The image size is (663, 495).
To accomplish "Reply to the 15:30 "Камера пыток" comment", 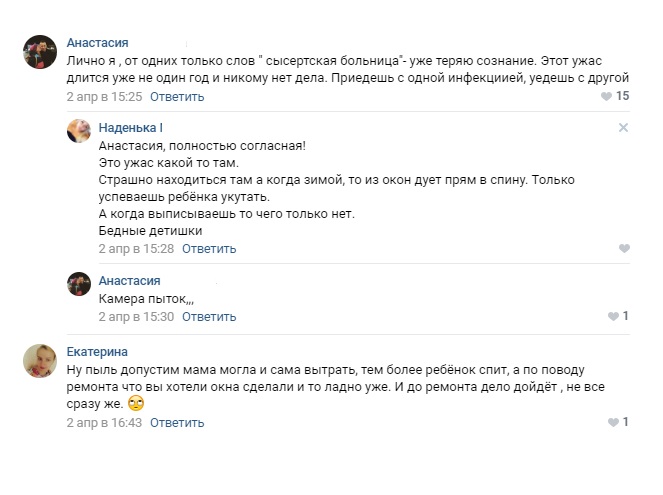I will tap(209, 317).
